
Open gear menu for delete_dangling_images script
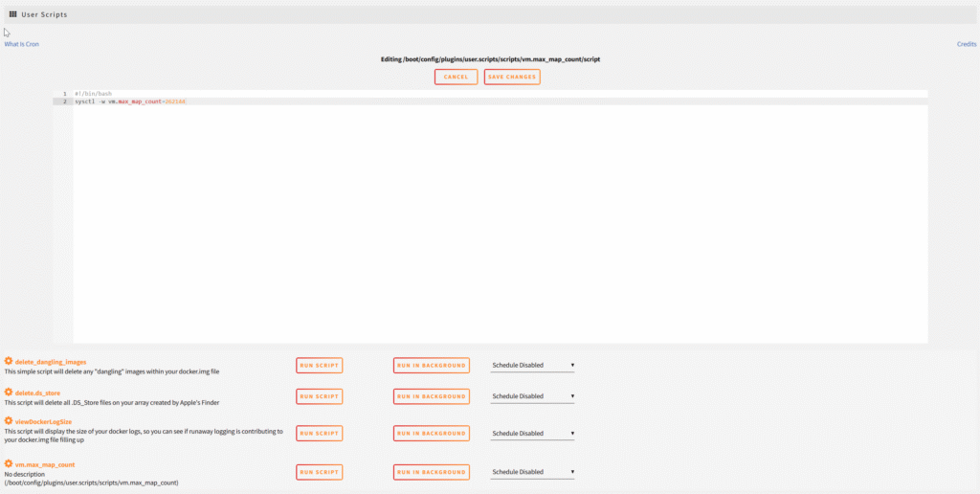pos(9,362)
